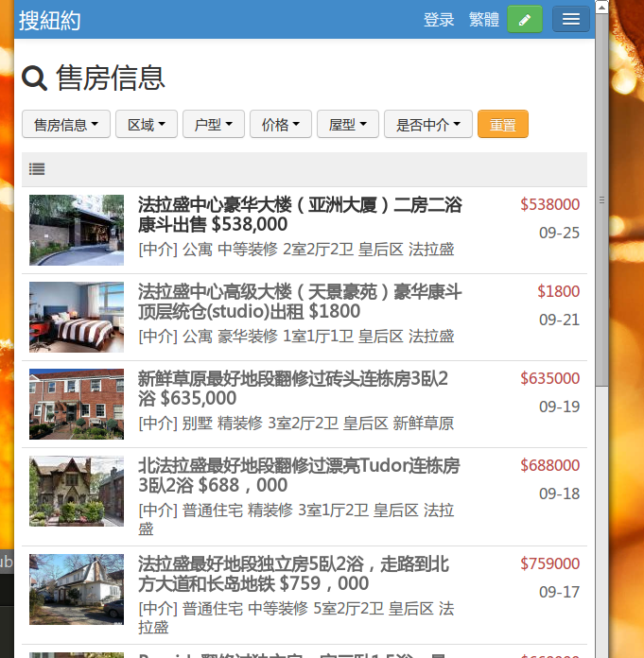Click house thumbnail of the $759000 listing
Viewport: 644px width, 658px height.
(x=77, y=589)
